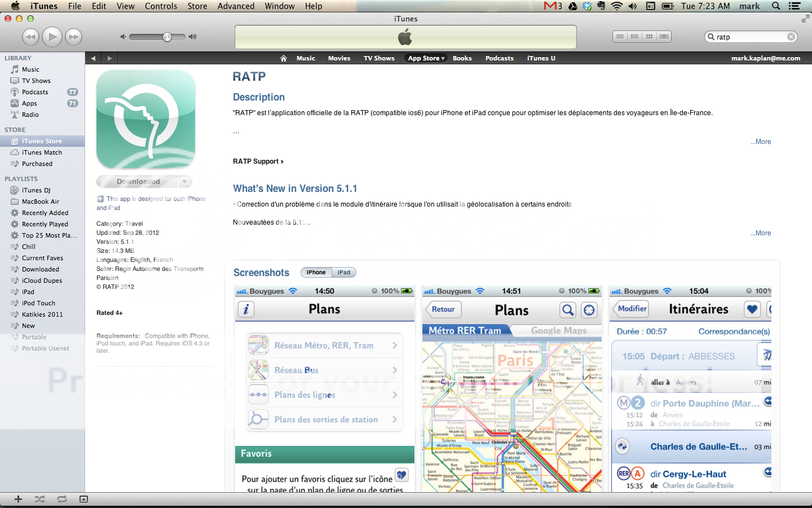Open the Books store tab

(x=462, y=58)
